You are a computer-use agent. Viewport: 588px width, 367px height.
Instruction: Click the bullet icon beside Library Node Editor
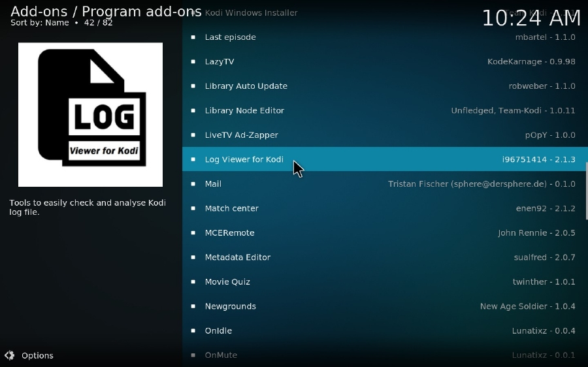pos(193,110)
